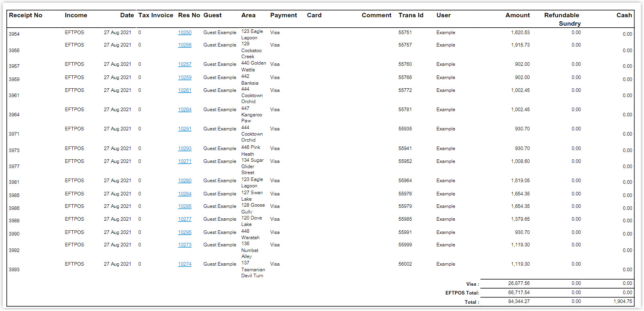The image size is (644, 311).
Task: Click the Res No column header
Action: 189,15
